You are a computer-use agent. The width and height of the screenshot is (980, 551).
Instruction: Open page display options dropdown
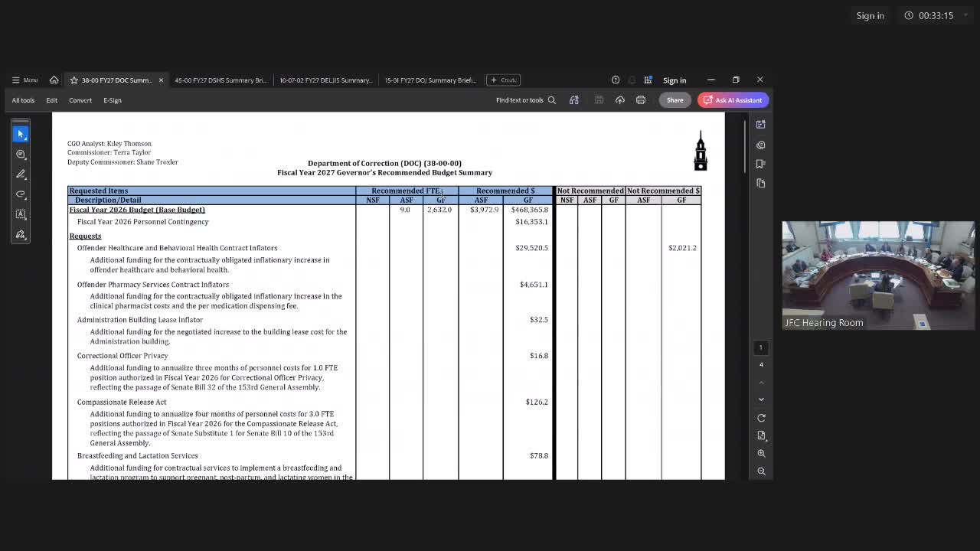pos(761,435)
